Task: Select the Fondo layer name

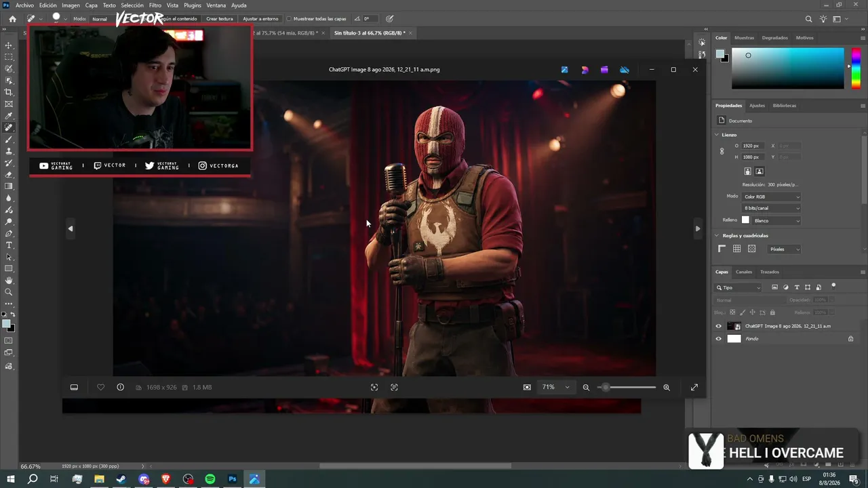Action: coord(752,339)
